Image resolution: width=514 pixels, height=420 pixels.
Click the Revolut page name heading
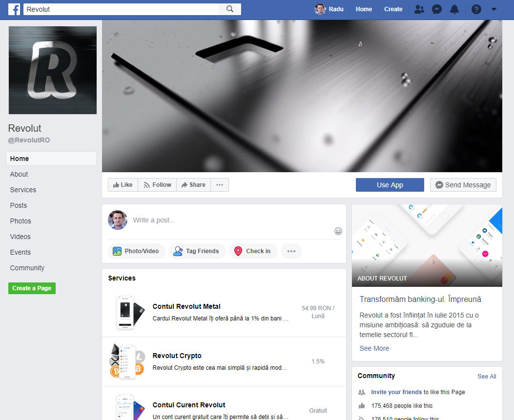[x=24, y=128]
